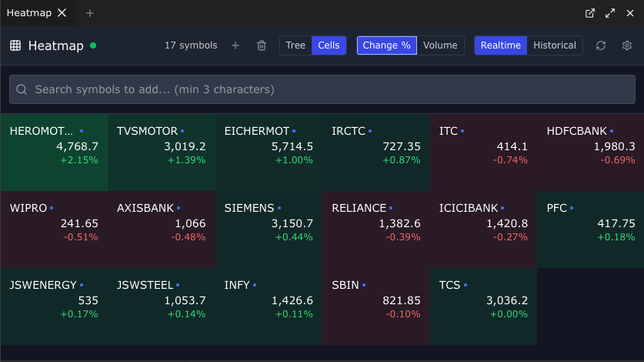This screenshot has height=362, width=644.
Task: Open the TVSMOTOR cell
Action: click(x=162, y=153)
